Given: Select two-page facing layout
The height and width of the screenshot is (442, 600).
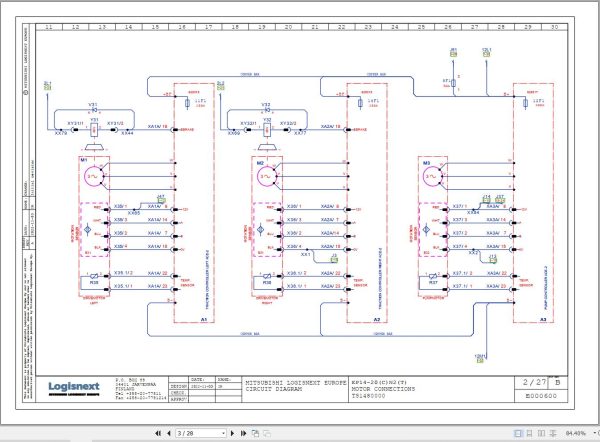Looking at the screenshot, I should 541,433.
